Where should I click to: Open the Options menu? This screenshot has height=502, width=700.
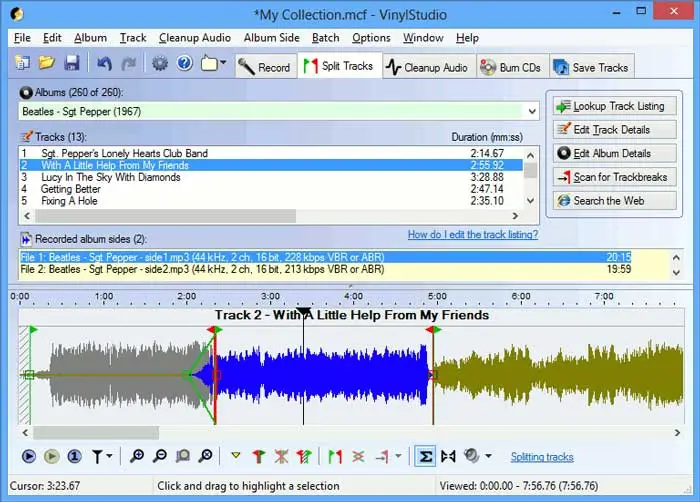click(371, 38)
